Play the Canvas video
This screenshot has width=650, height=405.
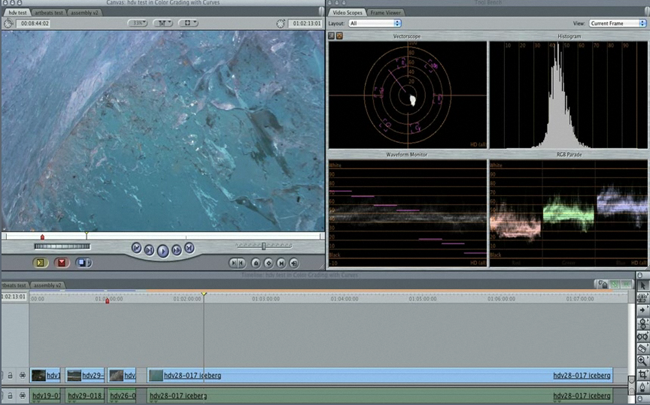click(163, 251)
